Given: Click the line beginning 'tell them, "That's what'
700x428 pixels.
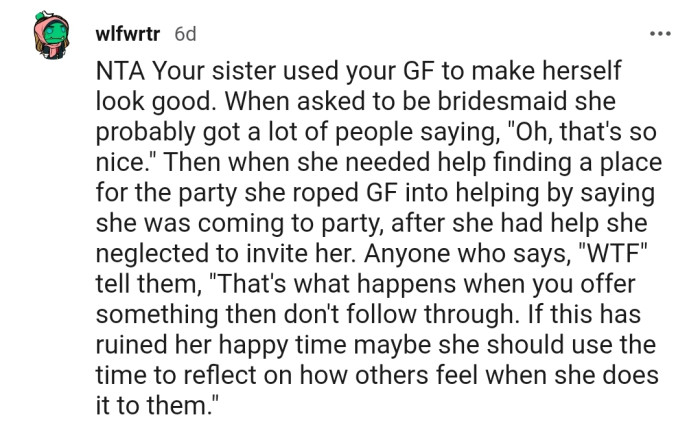Looking at the screenshot, I should coord(365,284).
